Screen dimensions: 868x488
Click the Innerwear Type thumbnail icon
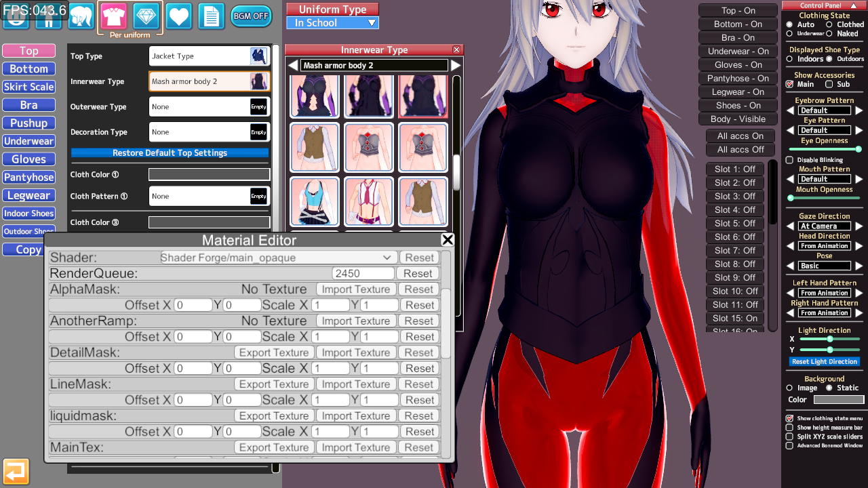point(258,81)
